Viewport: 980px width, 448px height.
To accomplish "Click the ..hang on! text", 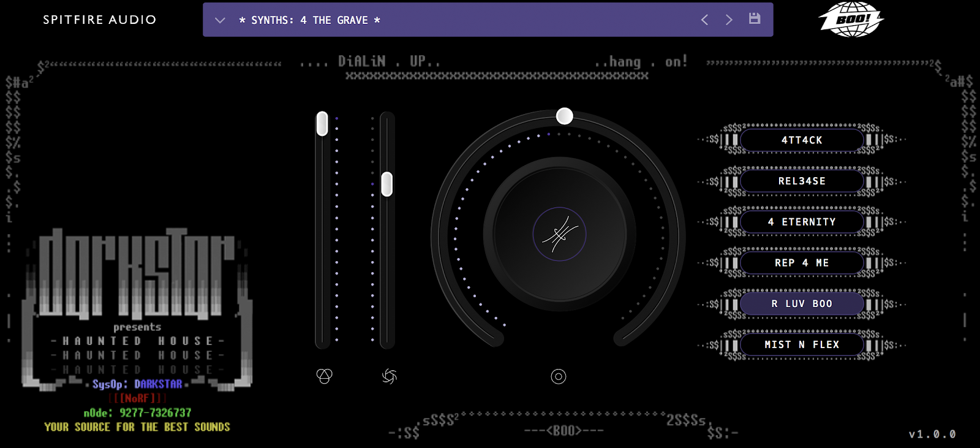I will [641, 61].
